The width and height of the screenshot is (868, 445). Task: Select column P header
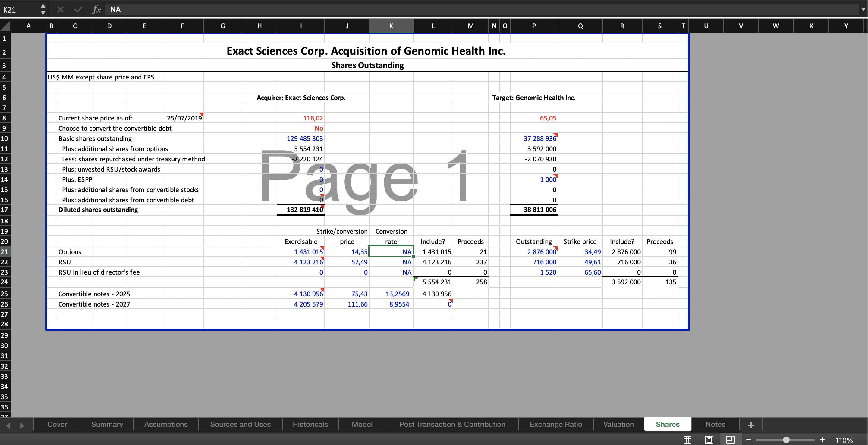pos(534,26)
